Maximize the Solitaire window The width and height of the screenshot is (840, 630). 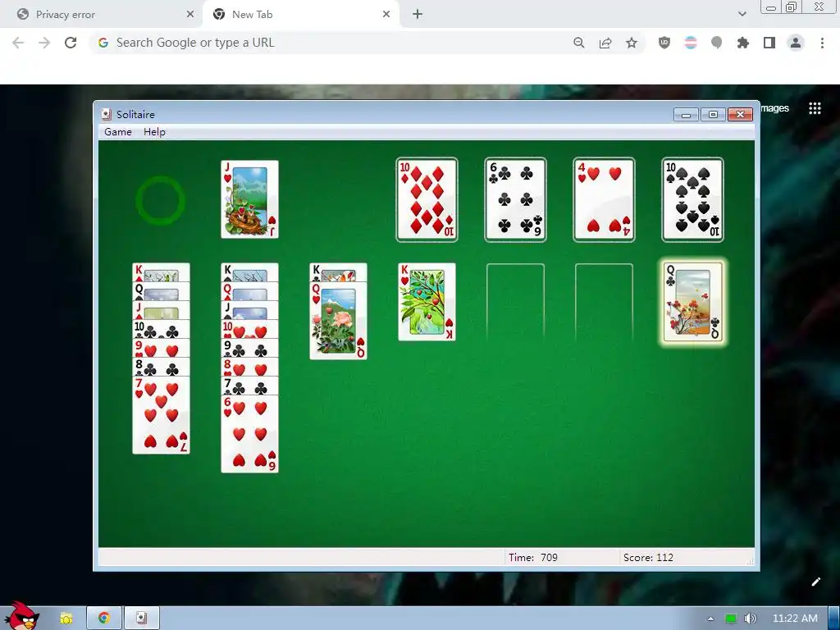point(713,115)
